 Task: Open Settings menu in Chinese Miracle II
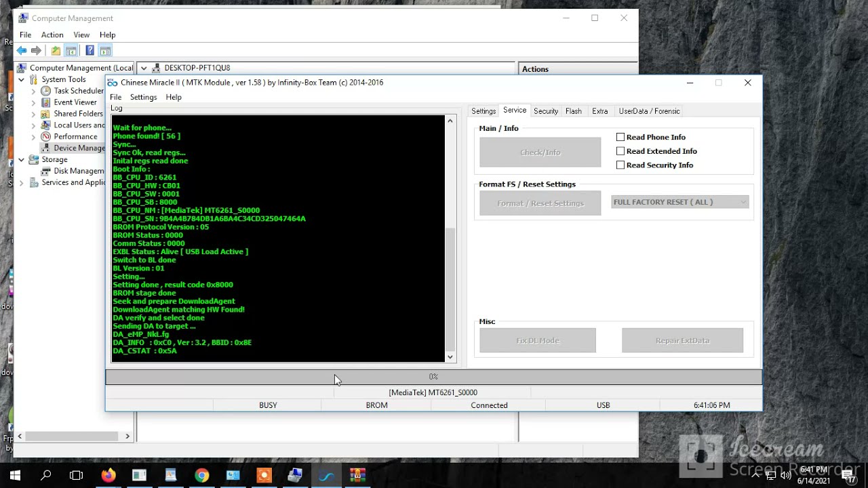tap(143, 97)
